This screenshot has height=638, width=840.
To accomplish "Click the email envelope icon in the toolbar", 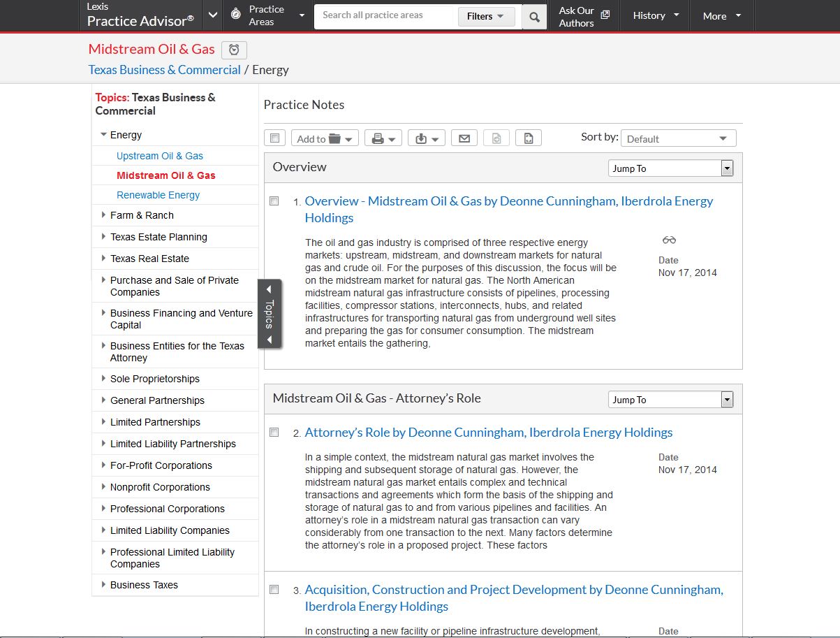I will tap(464, 138).
